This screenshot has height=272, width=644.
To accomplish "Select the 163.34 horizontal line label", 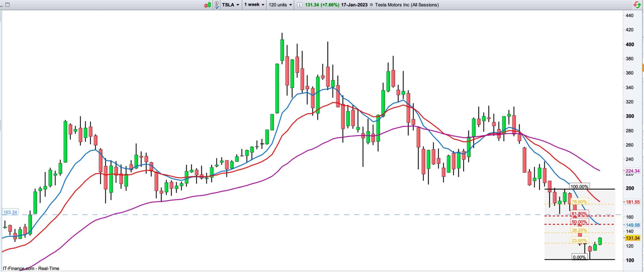I will coord(10,212).
